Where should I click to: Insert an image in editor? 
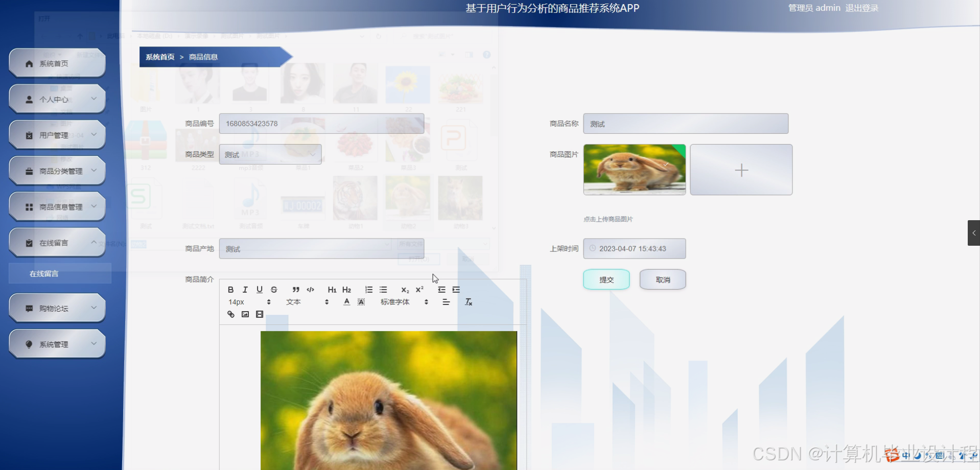coord(245,314)
